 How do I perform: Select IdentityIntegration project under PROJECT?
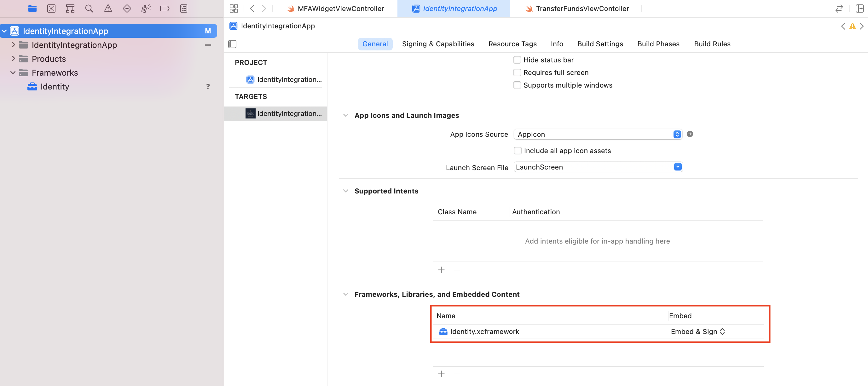pyautogui.click(x=284, y=79)
